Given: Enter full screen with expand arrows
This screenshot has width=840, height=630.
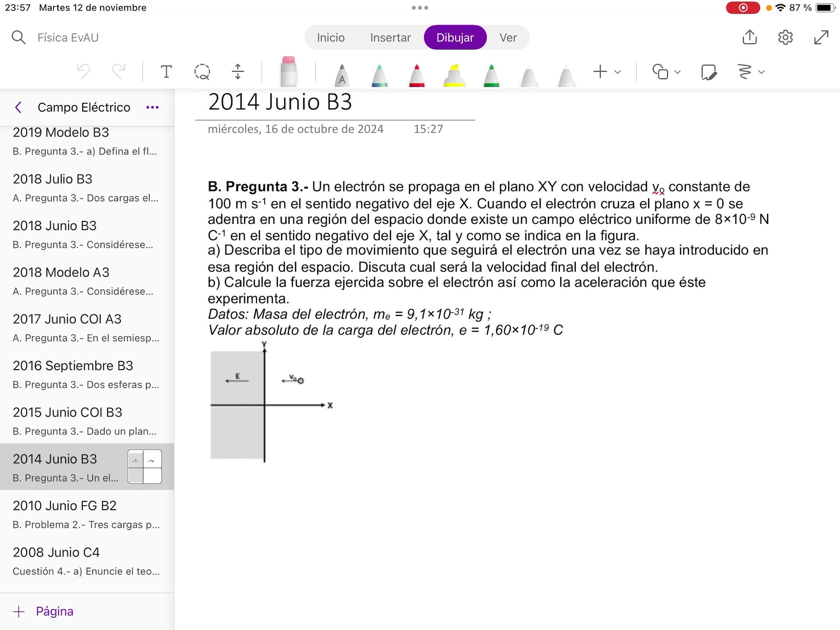Looking at the screenshot, I should coord(821,37).
